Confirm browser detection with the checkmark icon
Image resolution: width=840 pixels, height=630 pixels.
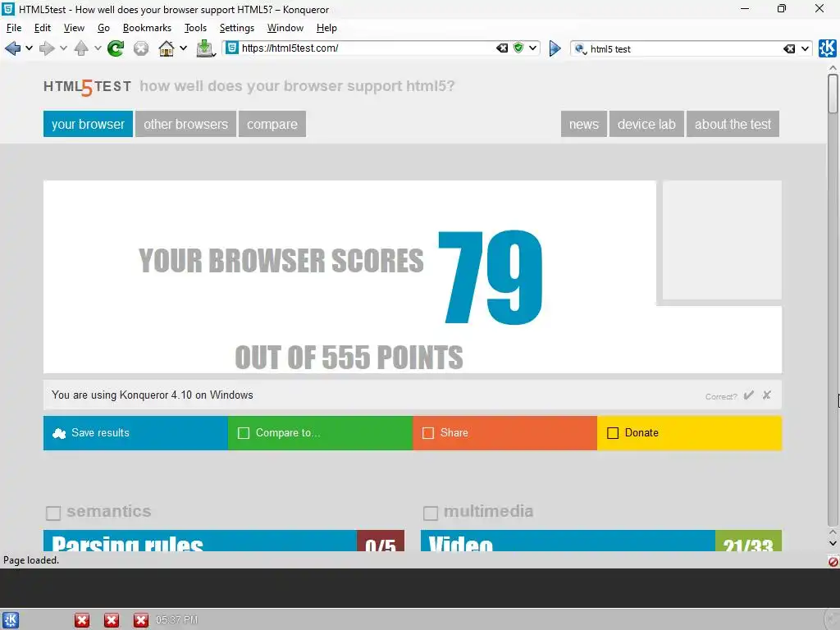pyautogui.click(x=748, y=395)
